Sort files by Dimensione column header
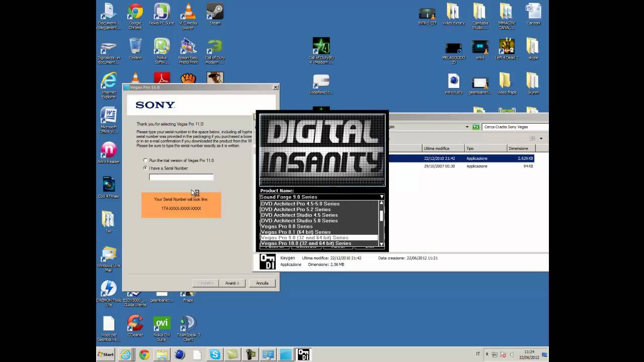The width and height of the screenshot is (644, 362). pyautogui.click(x=521, y=148)
